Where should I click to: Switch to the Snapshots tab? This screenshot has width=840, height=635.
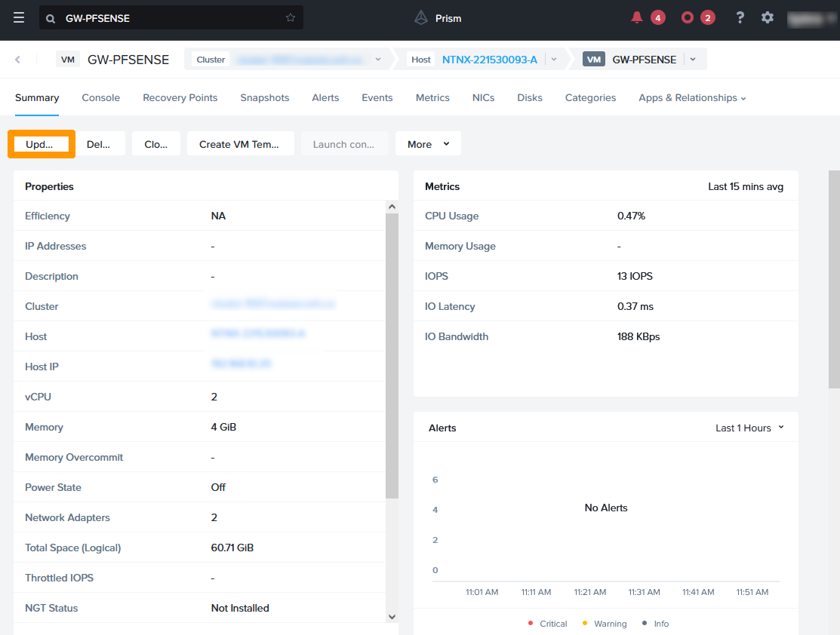pyautogui.click(x=265, y=98)
